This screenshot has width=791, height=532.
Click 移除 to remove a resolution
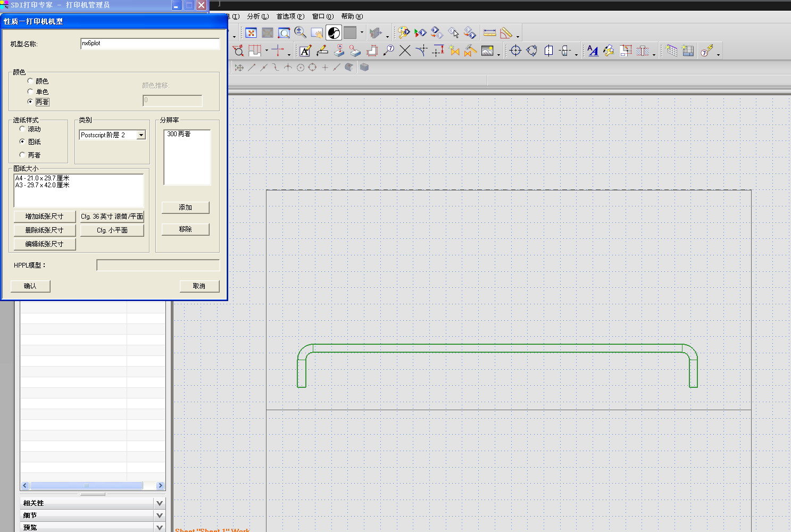click(x=186, y=229)
